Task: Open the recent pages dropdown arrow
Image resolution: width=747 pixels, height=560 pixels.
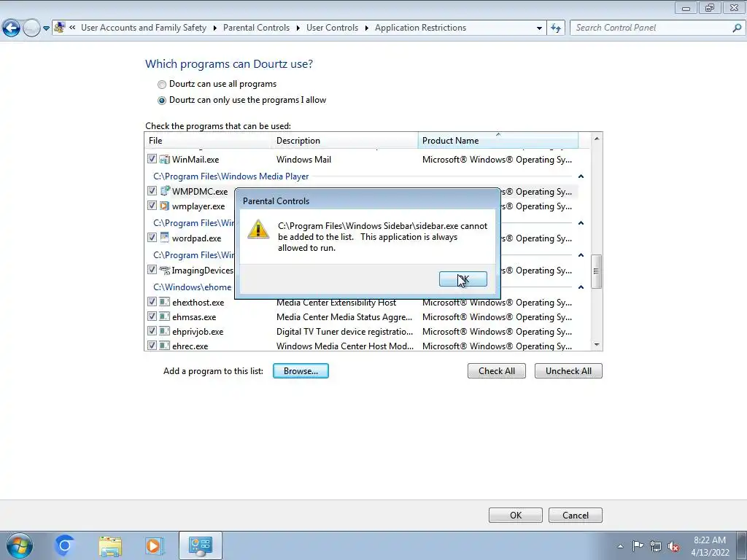Action: [46, 28]
